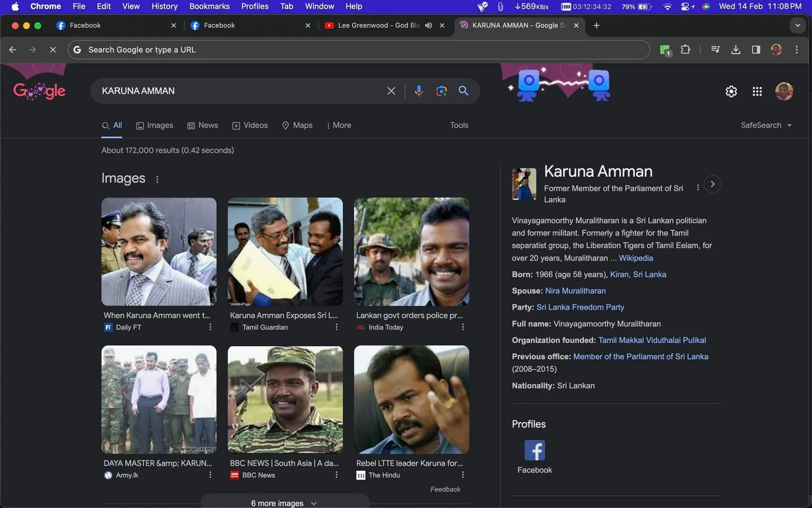This screenshot has height=508, width=812.
Task: Click the magnifier search button
Action: (464, 91)
